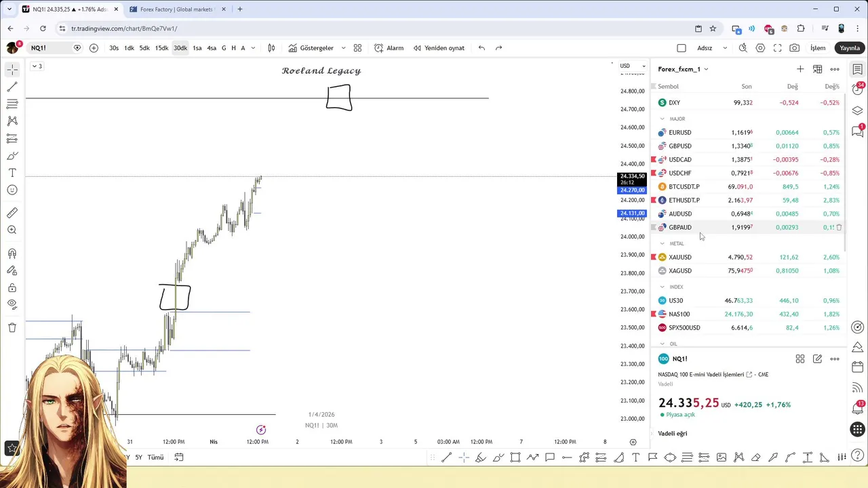The image size is (868, 488).
Task: Add a symbol with the compare plus icon
Action: coord(94,48)
